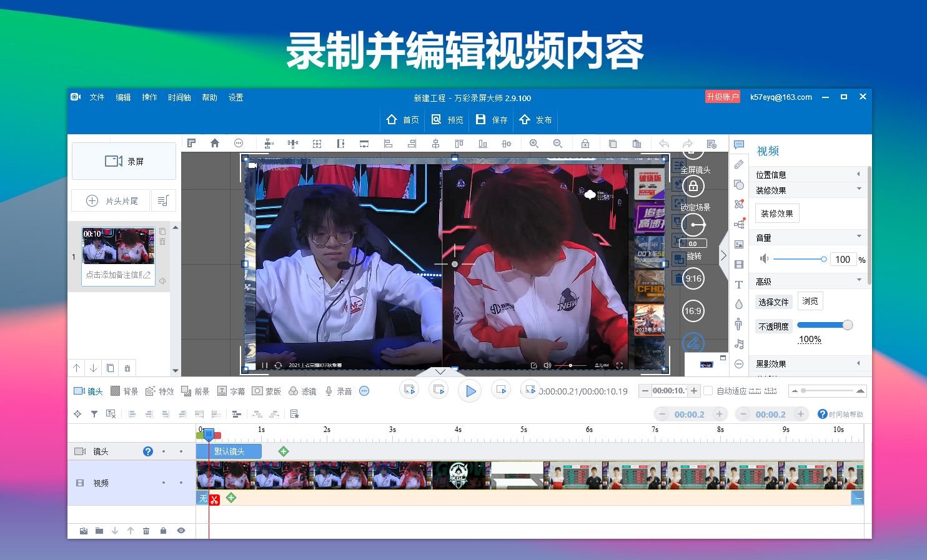Click the 录屏 button
The image size is (927, 560).
(x=124, y=161)
